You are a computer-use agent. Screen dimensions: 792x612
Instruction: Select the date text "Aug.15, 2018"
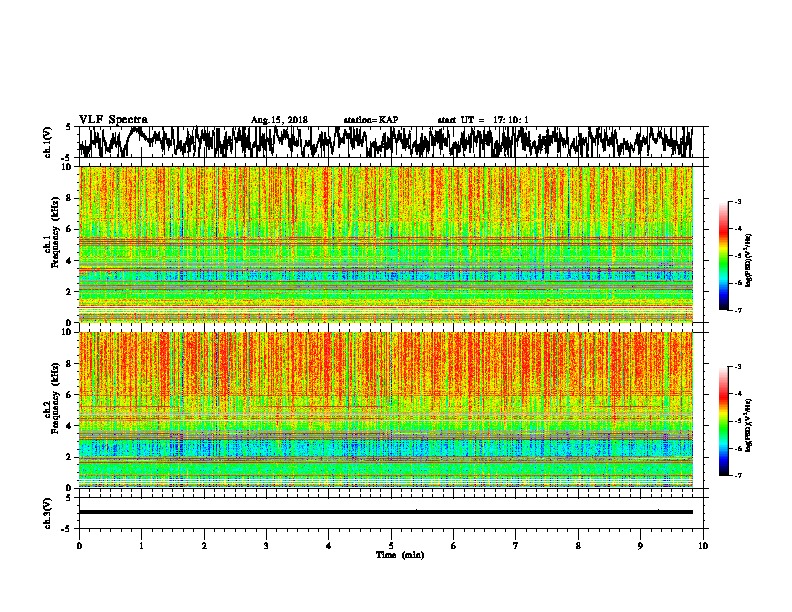[x=279, y=120]
